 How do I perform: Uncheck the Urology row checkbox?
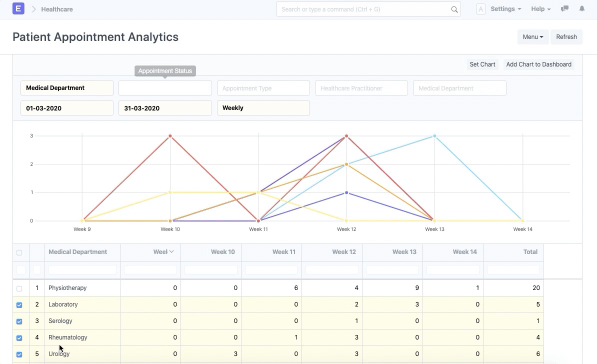(19, 354)
